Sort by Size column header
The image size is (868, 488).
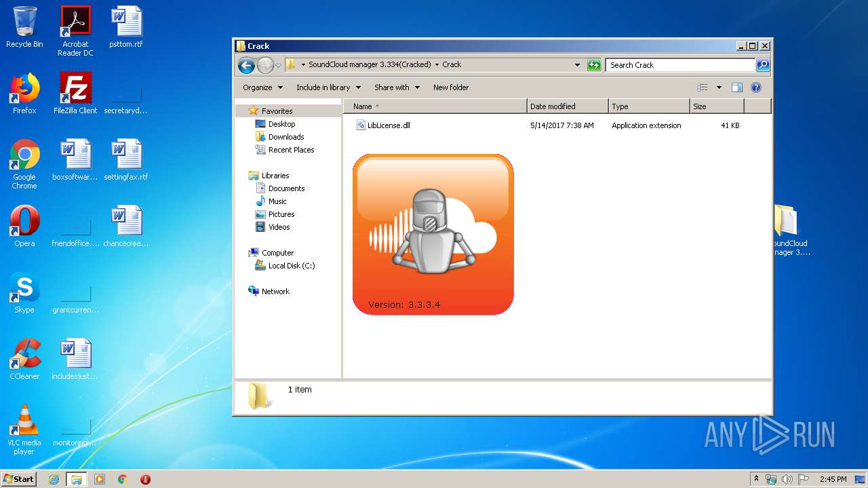(717, 106)
